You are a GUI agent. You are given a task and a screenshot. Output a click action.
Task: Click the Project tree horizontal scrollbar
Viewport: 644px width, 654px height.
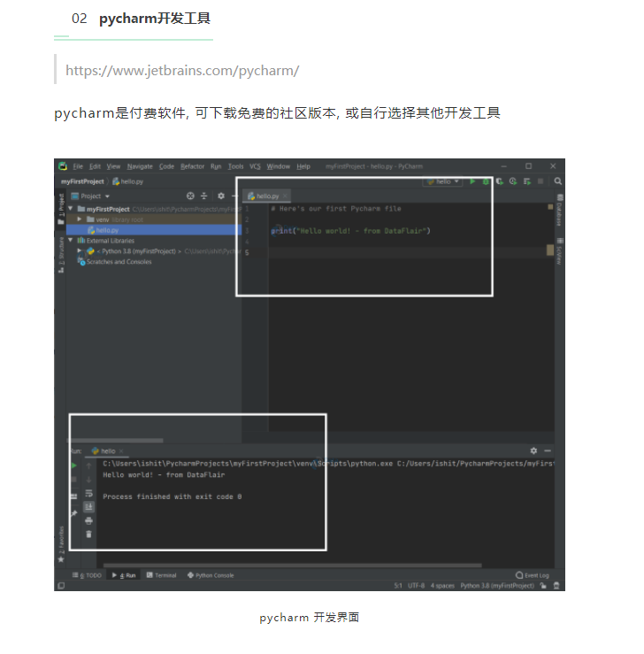[x=116, y=441]
